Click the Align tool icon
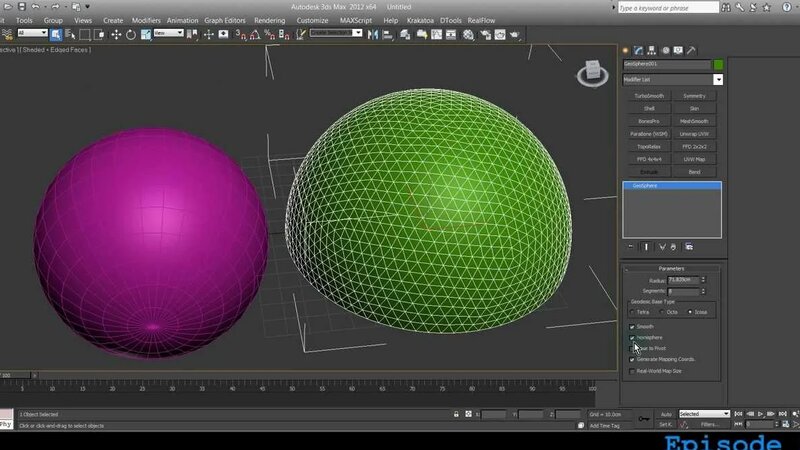The width and height of the screenshot is (800, 450). (388, 35)
